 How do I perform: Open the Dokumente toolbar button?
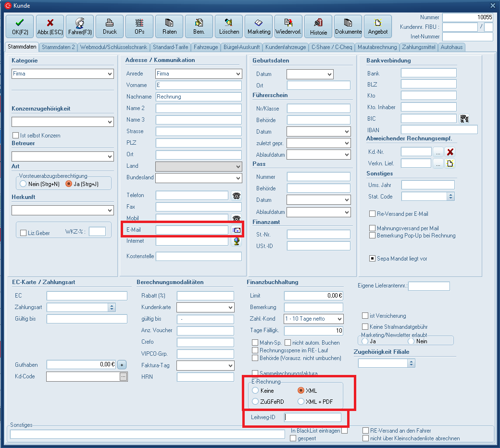(348, 26)
